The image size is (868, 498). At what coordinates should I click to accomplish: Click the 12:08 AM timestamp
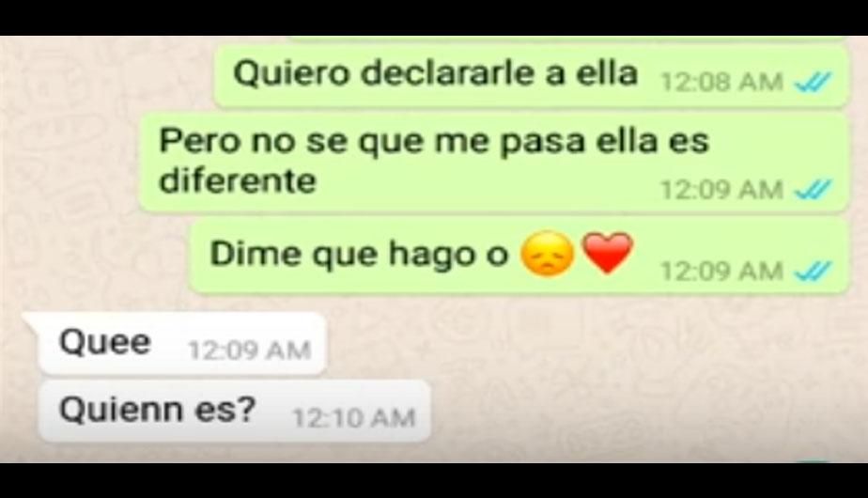coord(721,83)
